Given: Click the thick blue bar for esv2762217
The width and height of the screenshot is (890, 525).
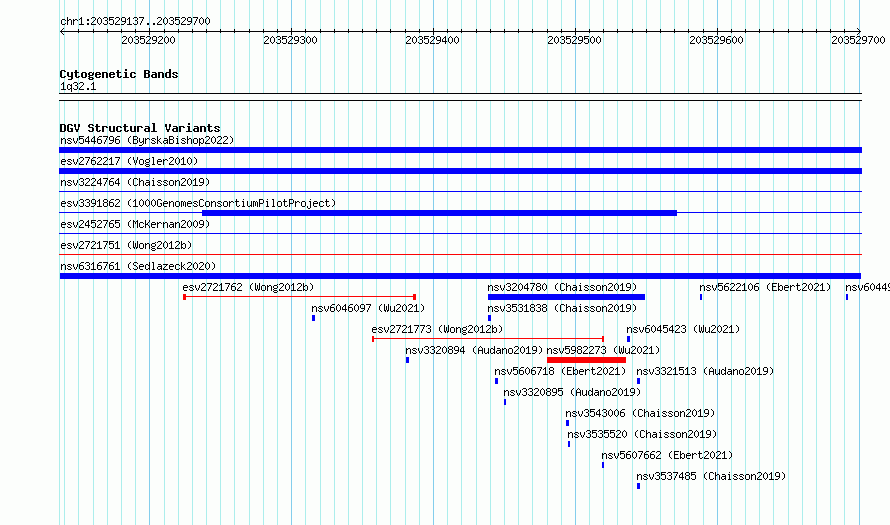Looking at the screenshot, I should click(460, 171).
